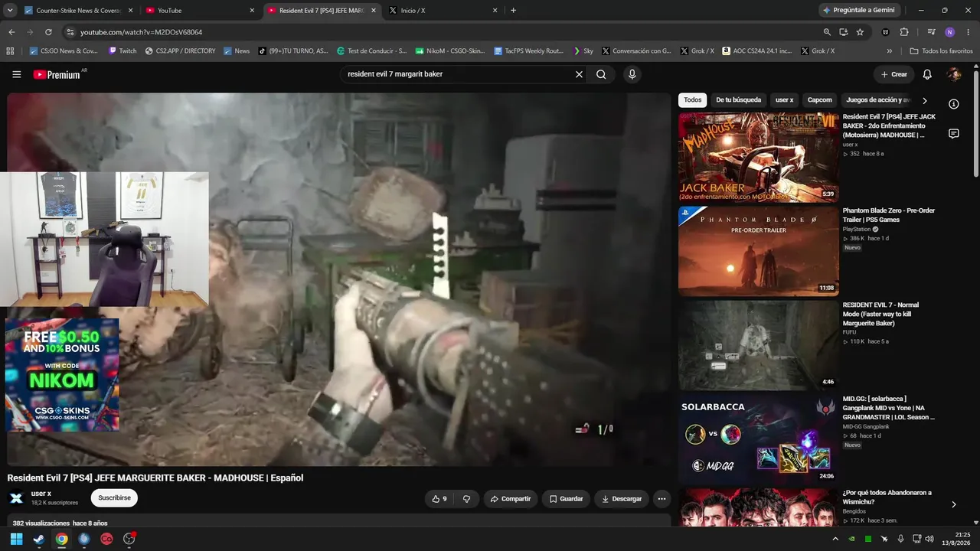
Task: Open '¿Por qué todos Abandonaron a Wismichu?' title
Action: pyautogui.click(x=887, y=497)
